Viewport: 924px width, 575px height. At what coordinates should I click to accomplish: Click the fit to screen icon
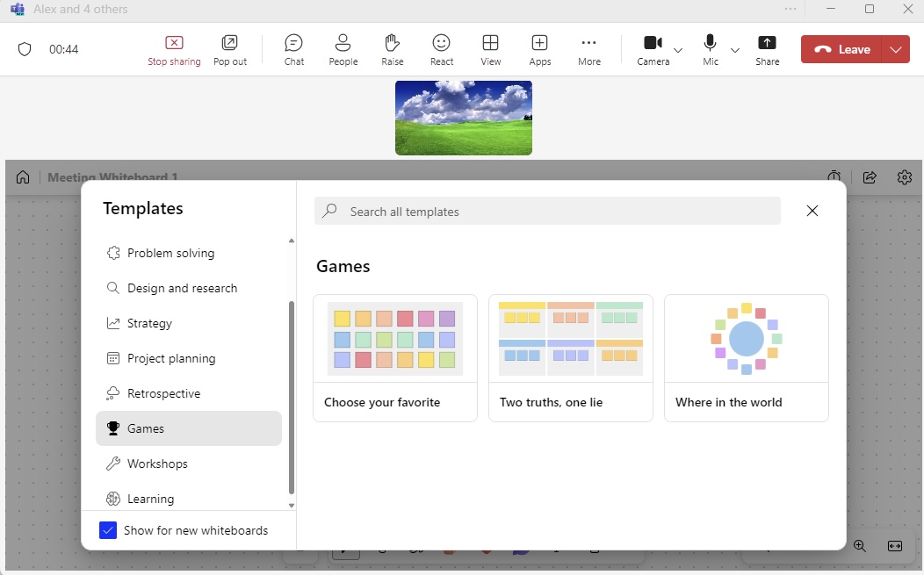pos(894,546)
